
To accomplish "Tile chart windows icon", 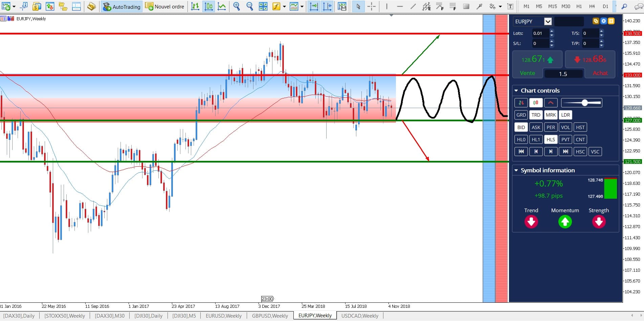I will [263, 6].
